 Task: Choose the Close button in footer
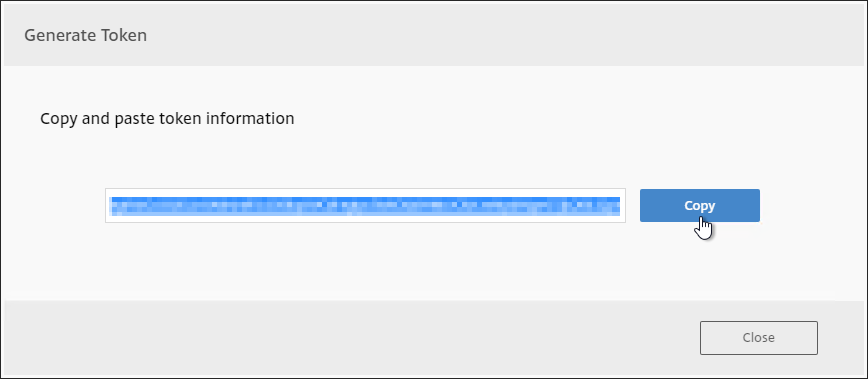758,338
